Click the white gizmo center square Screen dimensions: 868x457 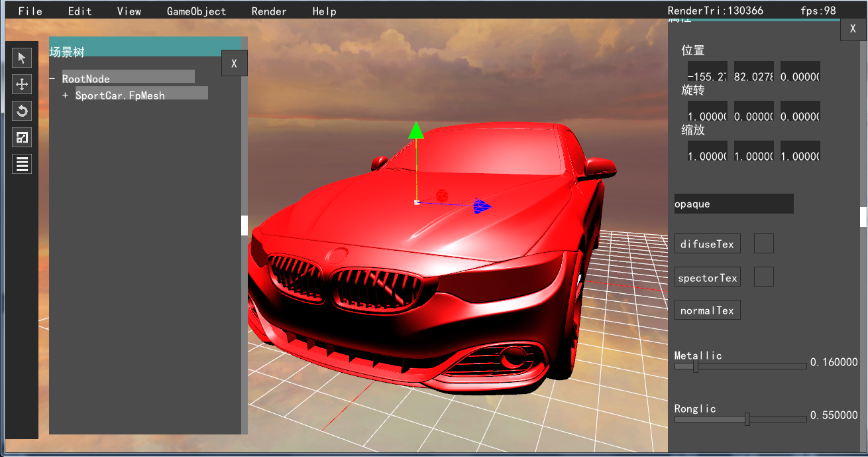pos(416,202)
